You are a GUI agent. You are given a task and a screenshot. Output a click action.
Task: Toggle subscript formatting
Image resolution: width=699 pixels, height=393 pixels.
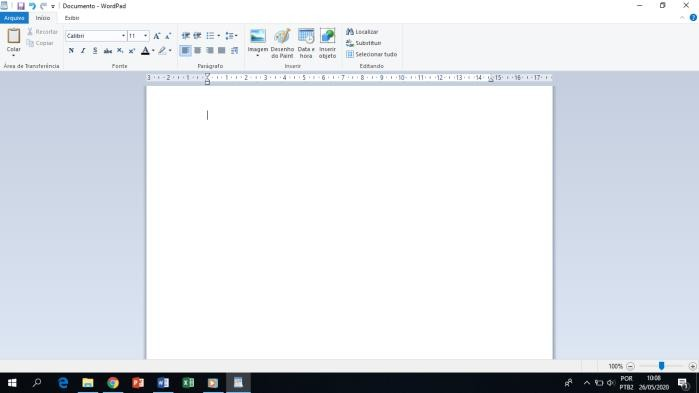coord(120,51)
